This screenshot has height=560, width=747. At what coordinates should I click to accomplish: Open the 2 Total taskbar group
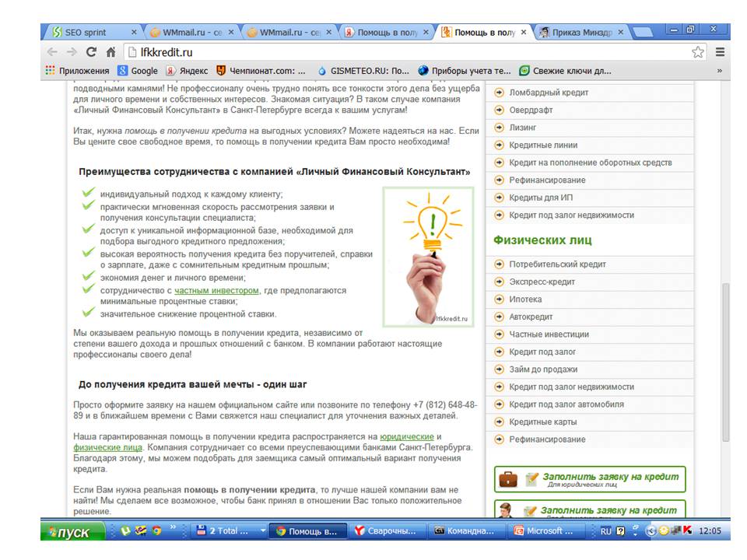click(x=229, y=530)
